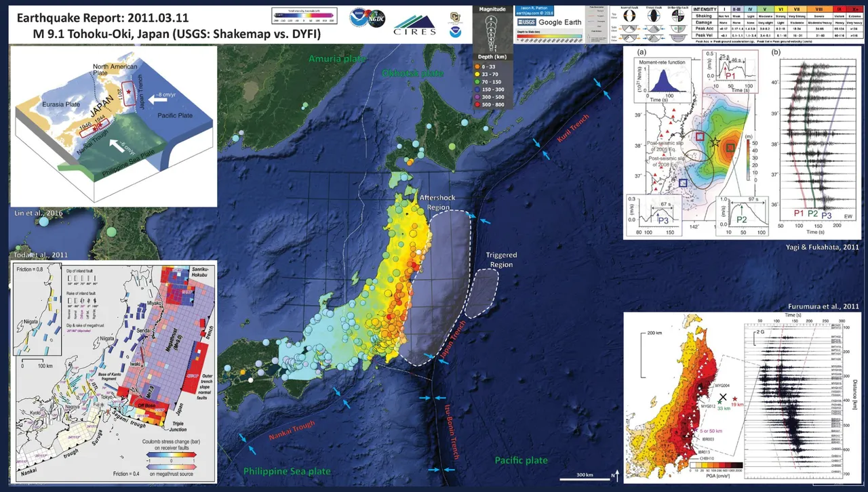This screenshot has width=868, height=492.
Task: Open the Furumura et al. PGA map figure
Action: pos(741,397)
